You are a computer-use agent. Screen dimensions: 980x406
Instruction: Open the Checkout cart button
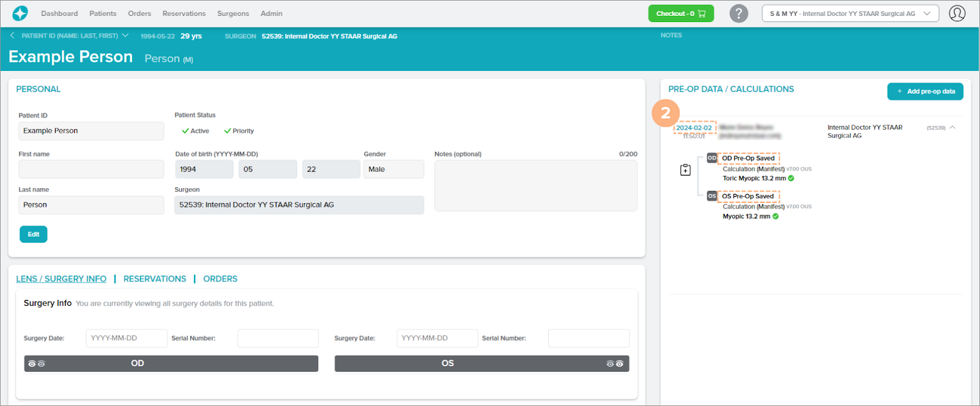[680, 13]
